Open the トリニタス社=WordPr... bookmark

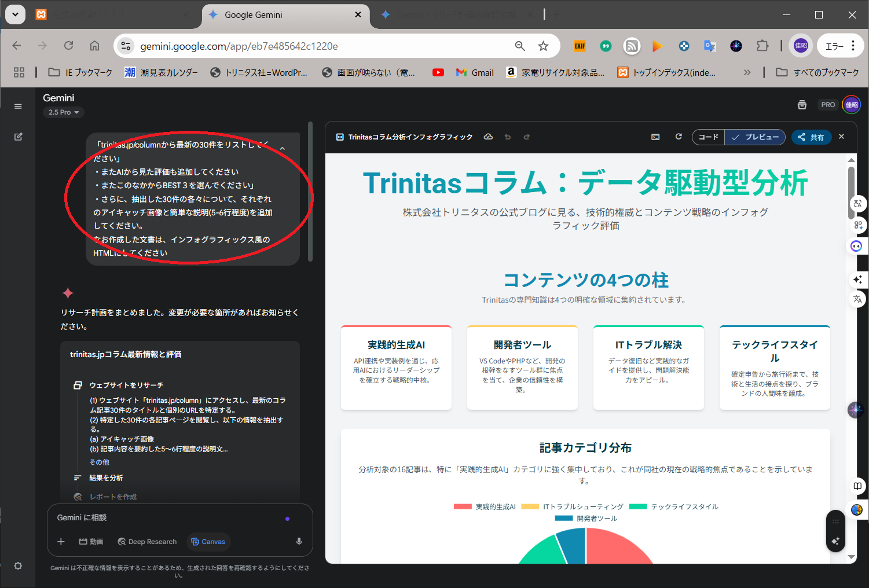258,72
